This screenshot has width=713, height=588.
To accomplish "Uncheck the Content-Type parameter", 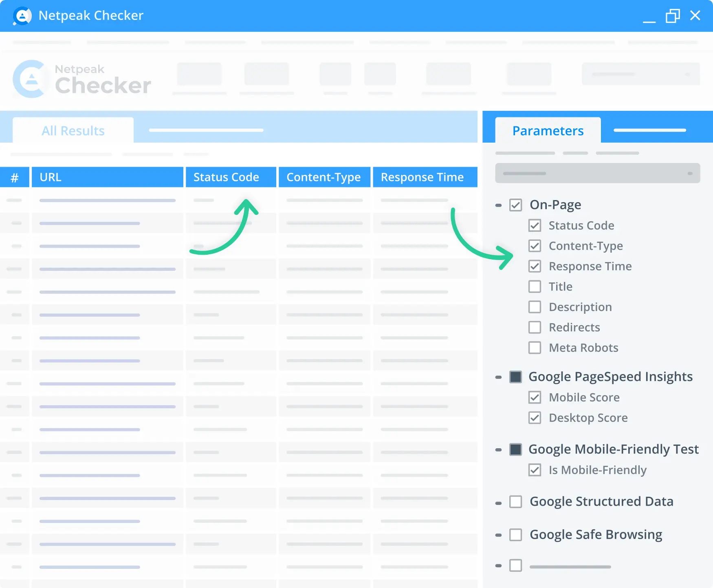I will click(535, 246).
